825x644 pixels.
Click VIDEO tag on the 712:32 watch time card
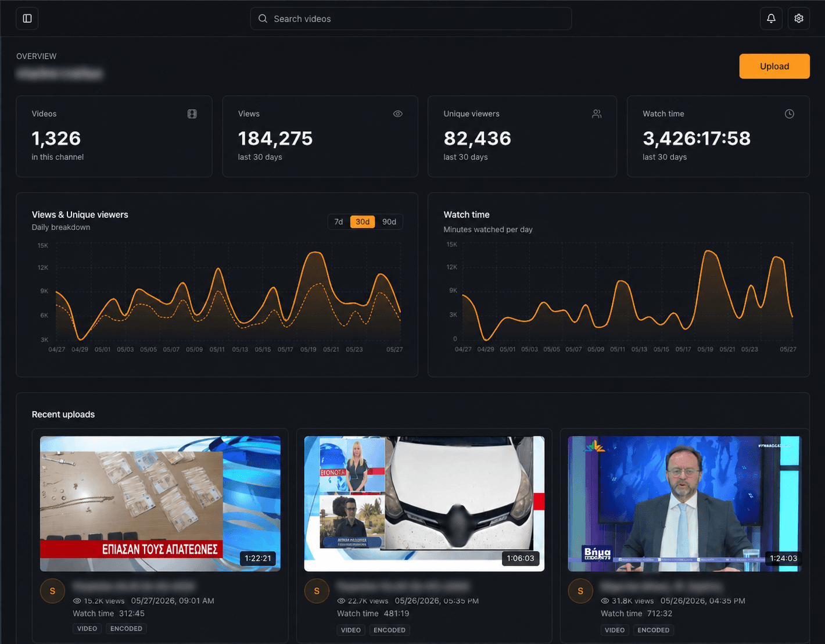pyautogui.click(x=615, y=630)
